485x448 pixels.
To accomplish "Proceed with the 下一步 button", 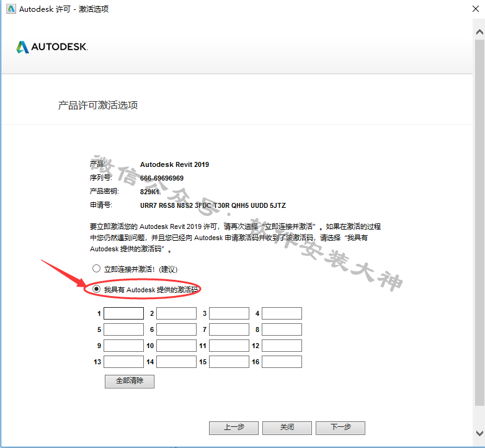I will [x=340, y=428].
